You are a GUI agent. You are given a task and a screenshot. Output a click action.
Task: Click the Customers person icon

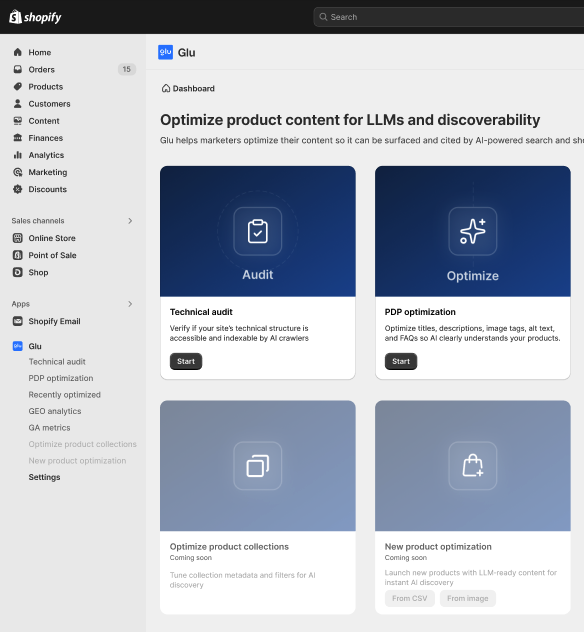pos(17,104)
